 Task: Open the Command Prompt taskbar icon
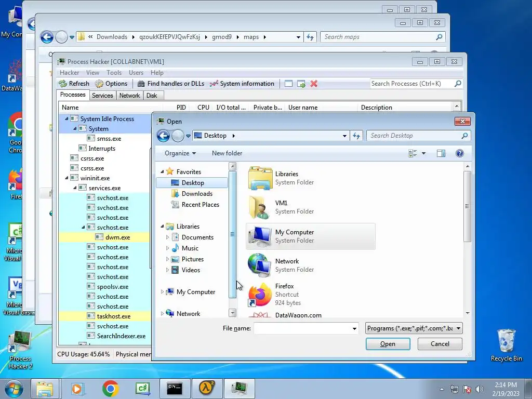point(175,389)
